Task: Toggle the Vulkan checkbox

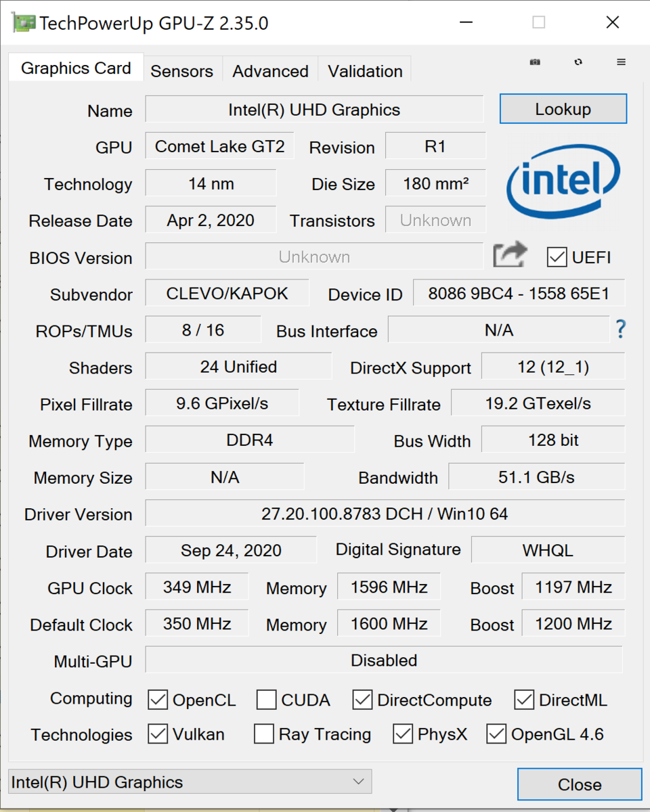Action: [158, 734]
